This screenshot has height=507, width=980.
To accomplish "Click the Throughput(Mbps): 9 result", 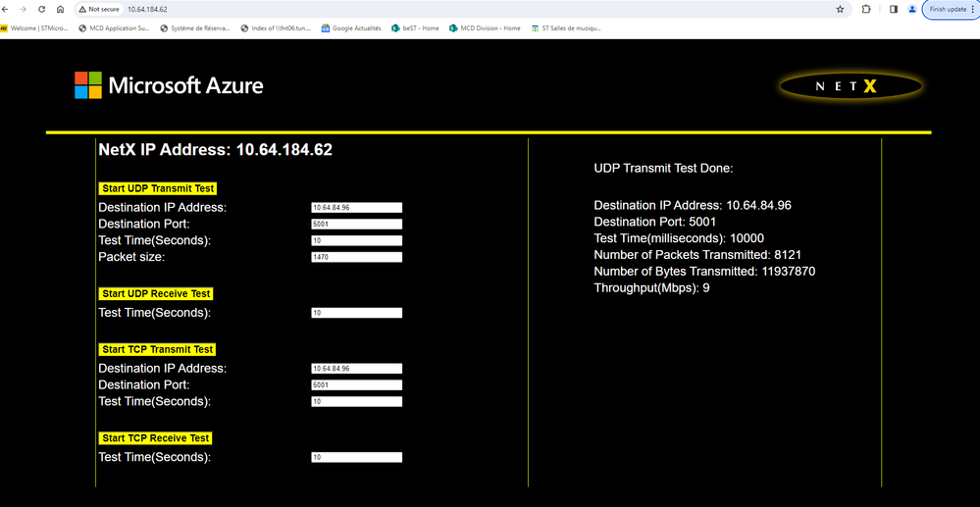I will click(x=652, y=288).
